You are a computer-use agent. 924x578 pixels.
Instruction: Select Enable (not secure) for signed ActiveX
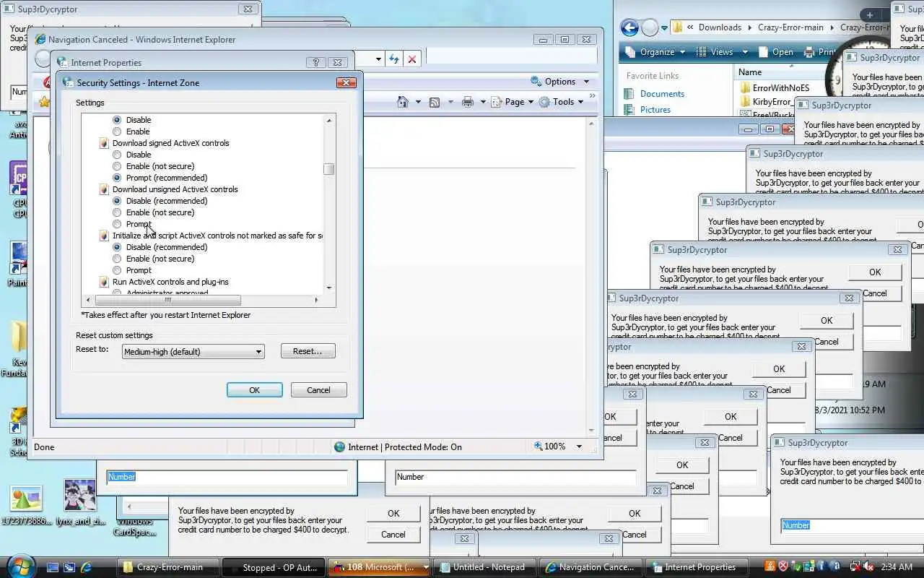click(x=117, y=166)
